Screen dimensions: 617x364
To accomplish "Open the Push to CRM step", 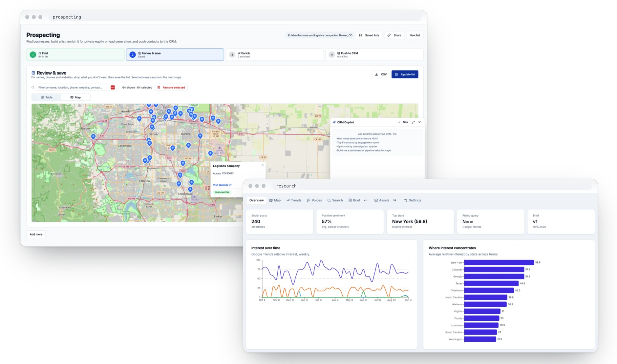I will pos(374,54).
